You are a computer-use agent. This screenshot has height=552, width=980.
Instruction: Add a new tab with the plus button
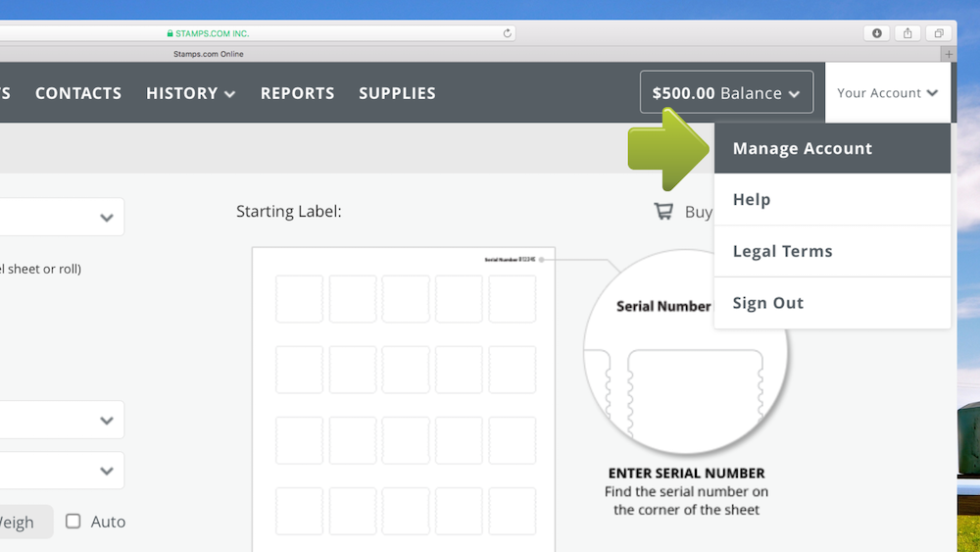click(949, 54)
